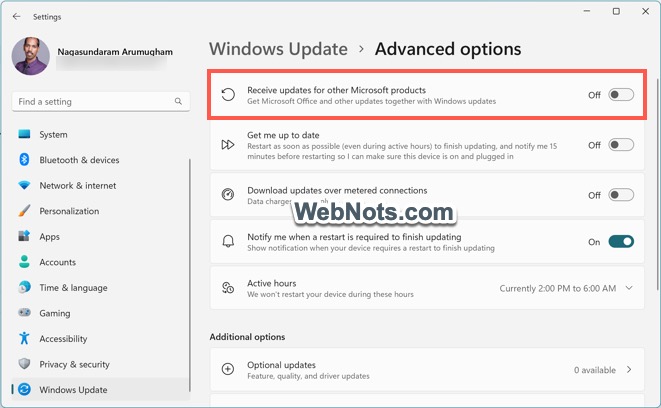Turn on the Get me up to date toggle
This screenshot has width=661, height=408.
click(x=621, y=145)
